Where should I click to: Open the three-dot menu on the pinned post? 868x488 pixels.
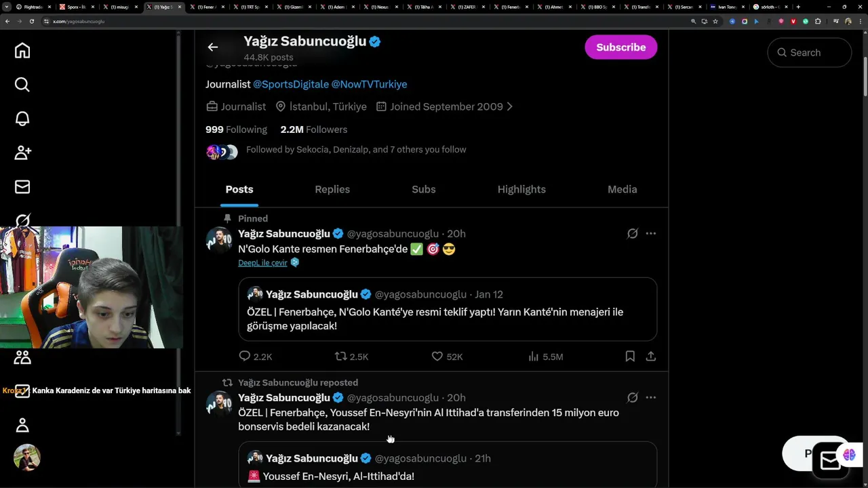[x=651, y=233]
